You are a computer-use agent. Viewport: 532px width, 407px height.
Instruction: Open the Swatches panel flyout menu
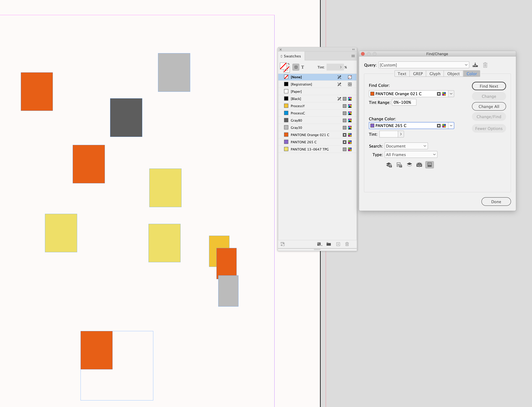[353, 56]
